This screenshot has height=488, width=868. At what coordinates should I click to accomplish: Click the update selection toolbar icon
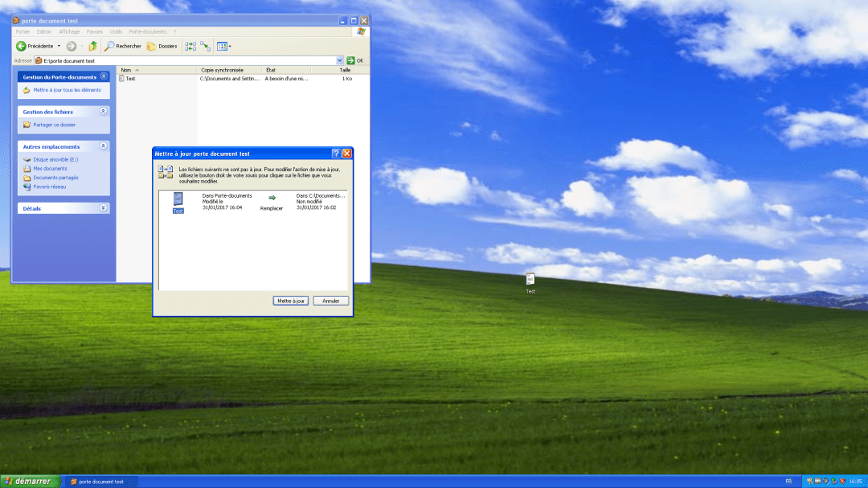206,46
